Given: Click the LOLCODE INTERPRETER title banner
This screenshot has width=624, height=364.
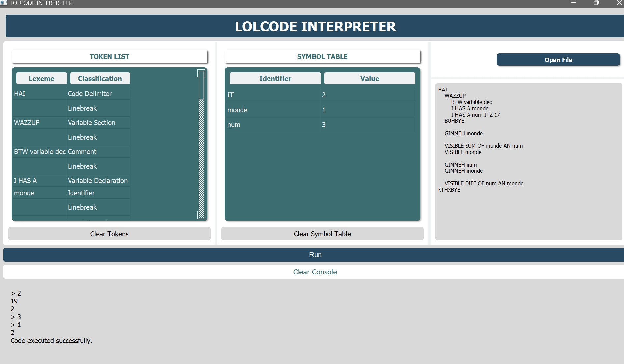Looking at the screenshot, I should (x=315, y=26).
